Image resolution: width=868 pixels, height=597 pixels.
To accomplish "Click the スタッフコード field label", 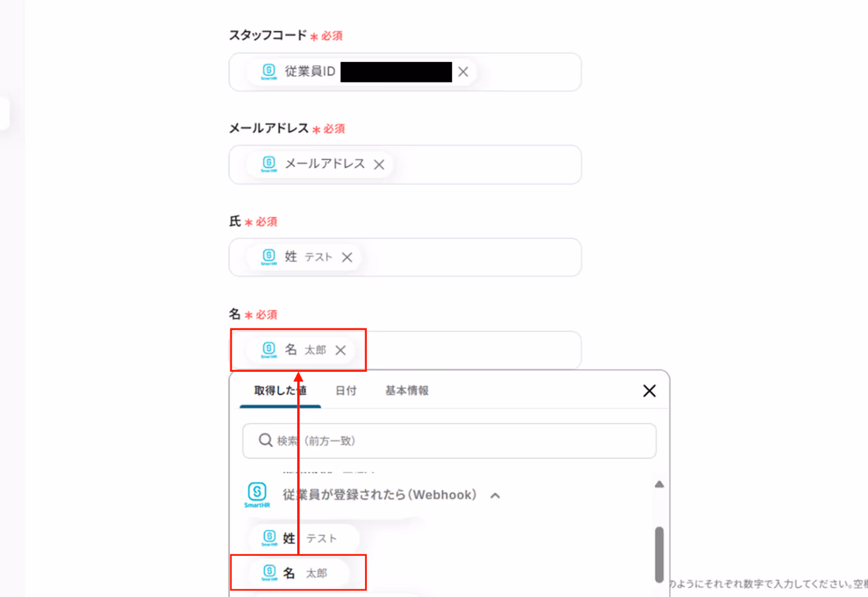I will (268, 35).
